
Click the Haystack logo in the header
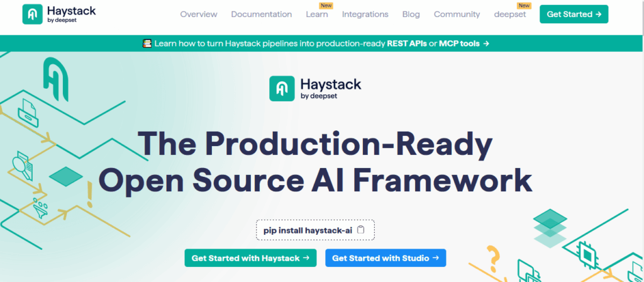pyautogui.click(x=58, y=14)
